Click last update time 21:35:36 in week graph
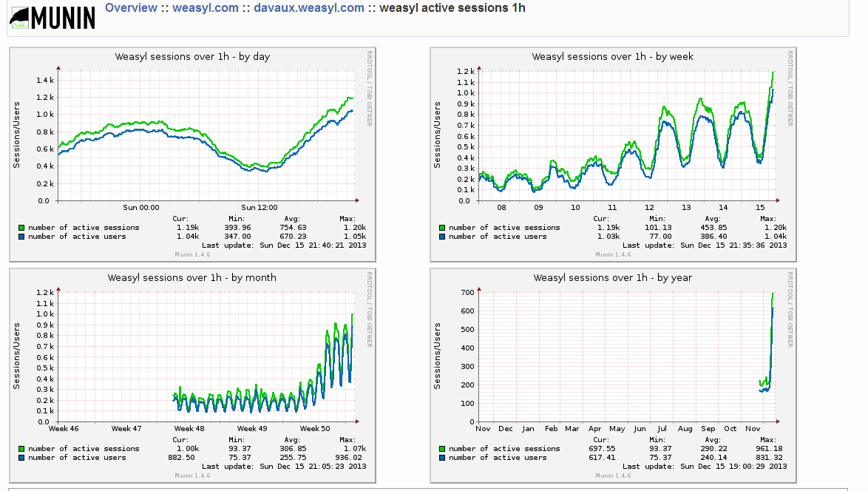The height and width of the screenshot is (491, 868). [747, 245]
